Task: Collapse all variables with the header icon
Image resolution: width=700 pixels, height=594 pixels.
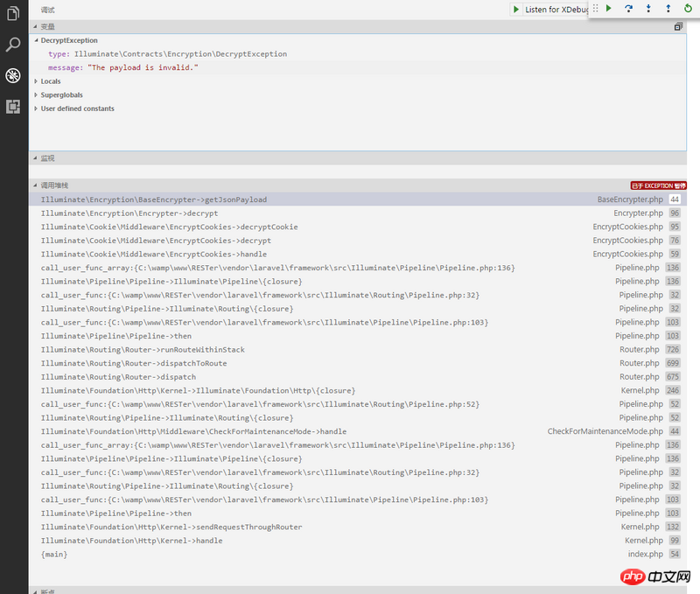Action: [x=678, y=27]
